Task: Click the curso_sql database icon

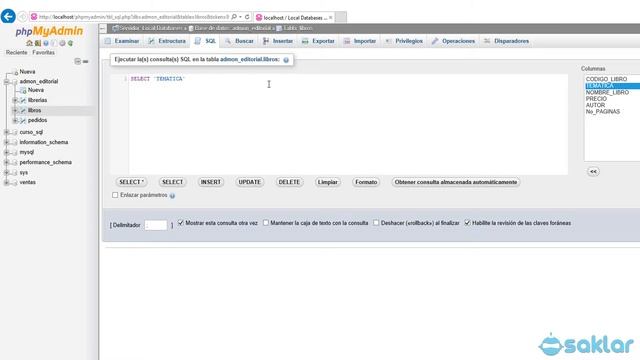Action: coord(15,132)
